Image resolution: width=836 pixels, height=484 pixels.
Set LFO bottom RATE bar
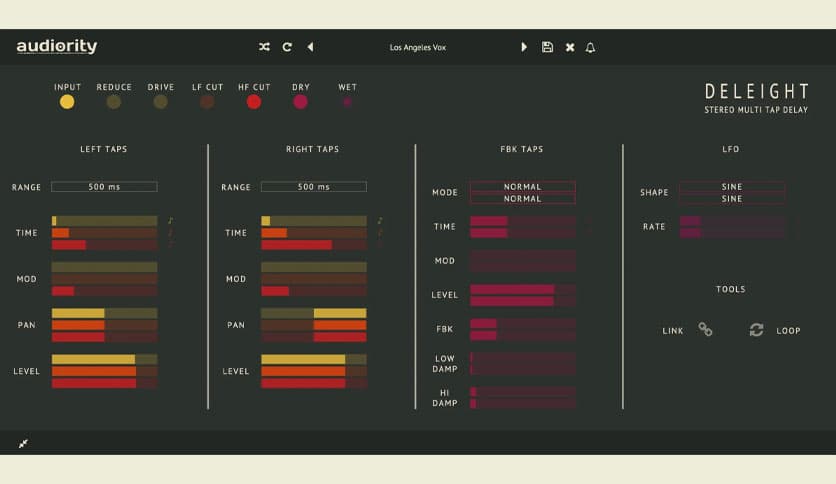[732, 232]
